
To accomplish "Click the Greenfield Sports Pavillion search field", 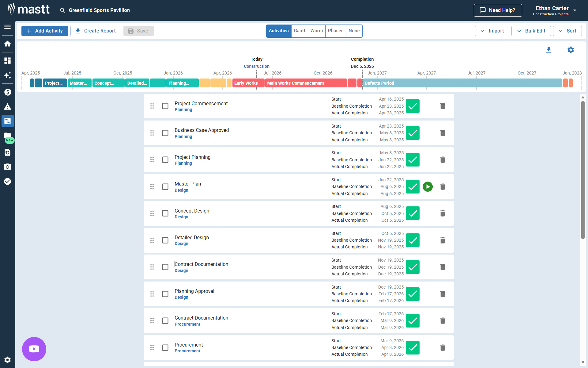I will [99, 10].
